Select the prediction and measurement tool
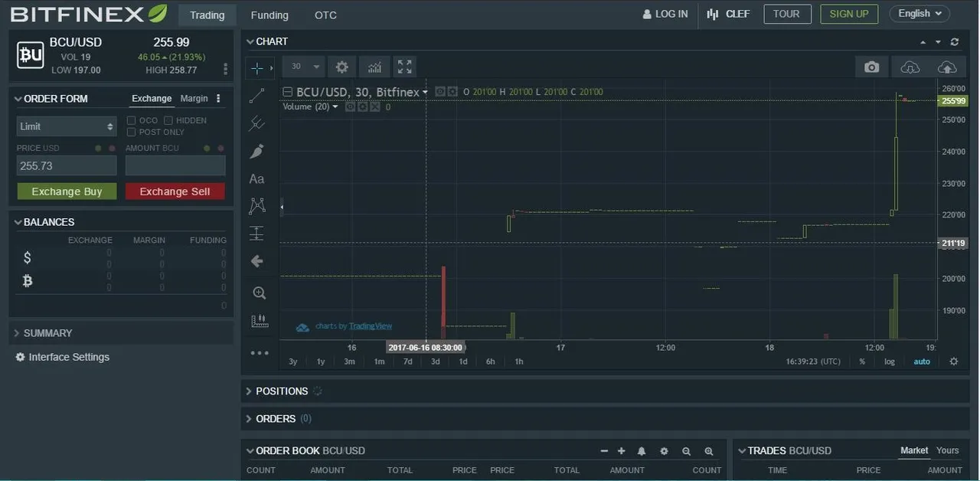Image resolution: width=980 pixels, height=481 pixels. tap(257, 234)
